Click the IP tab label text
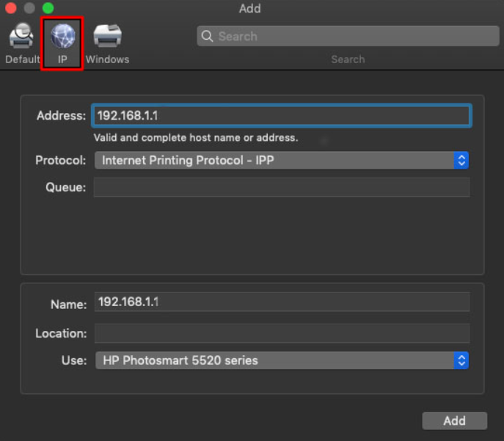 coord(62,59)
